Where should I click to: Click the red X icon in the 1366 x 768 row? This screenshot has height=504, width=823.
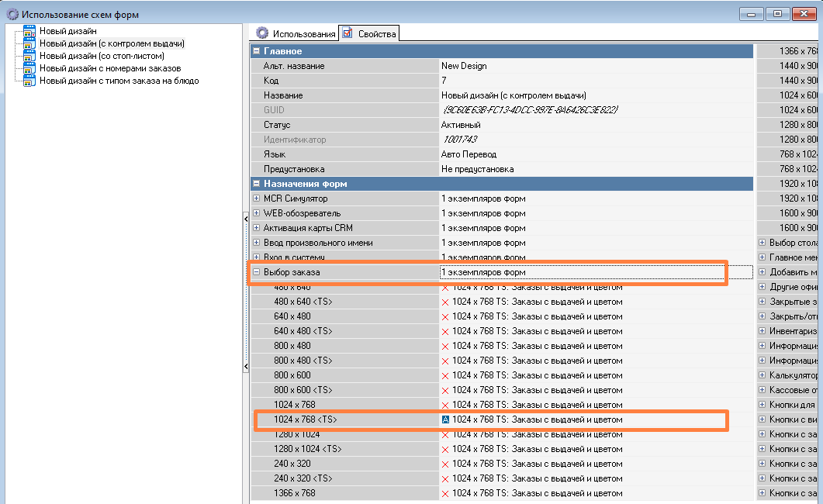(445, 493)
